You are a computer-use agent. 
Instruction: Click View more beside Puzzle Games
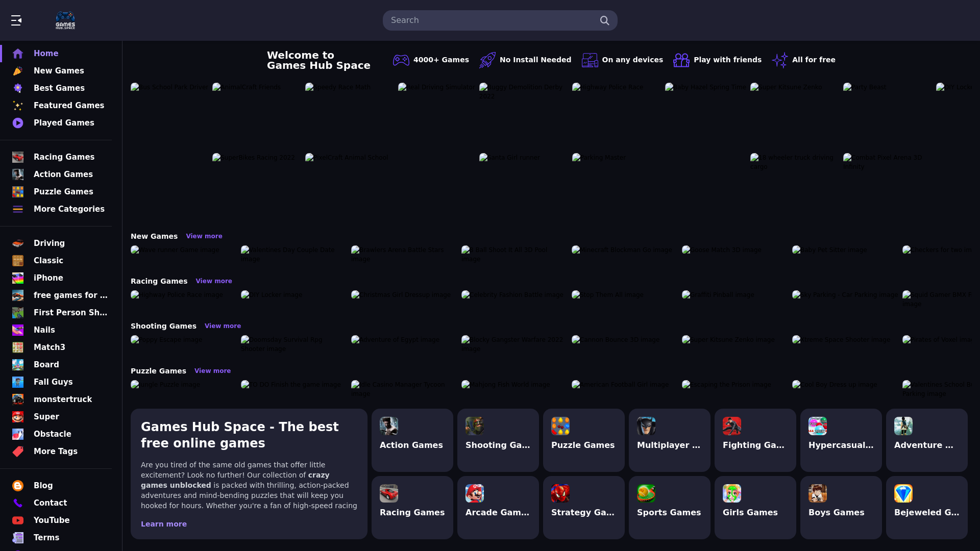tap(212, 371)
